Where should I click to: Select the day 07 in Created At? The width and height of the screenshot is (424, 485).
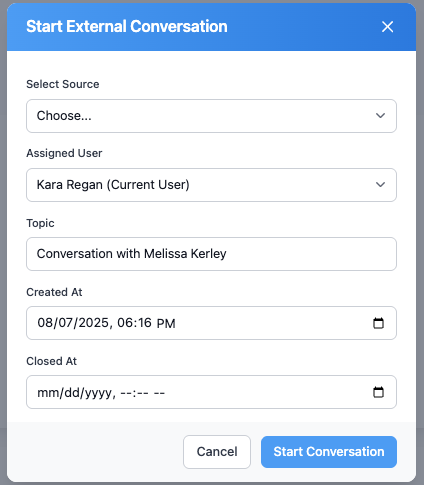tap(66, 323)
